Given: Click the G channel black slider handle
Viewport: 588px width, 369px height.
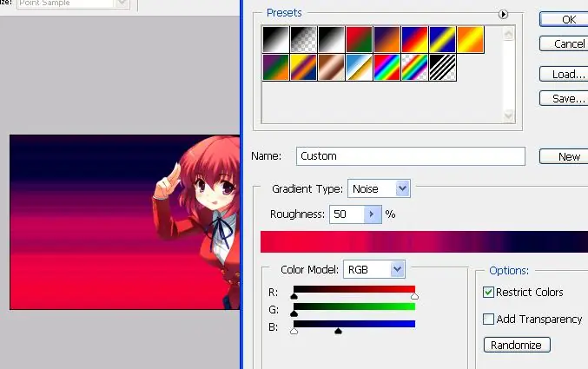Looking at the screenshot, I should (294, 314).
